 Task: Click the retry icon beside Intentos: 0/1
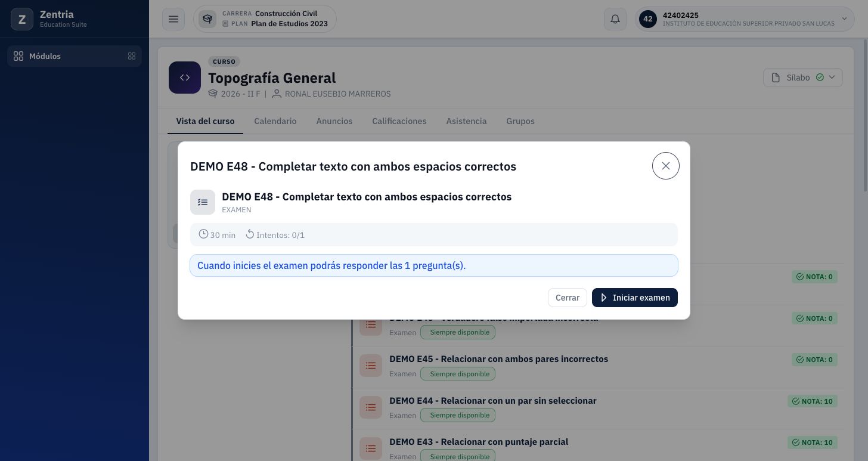250,234
